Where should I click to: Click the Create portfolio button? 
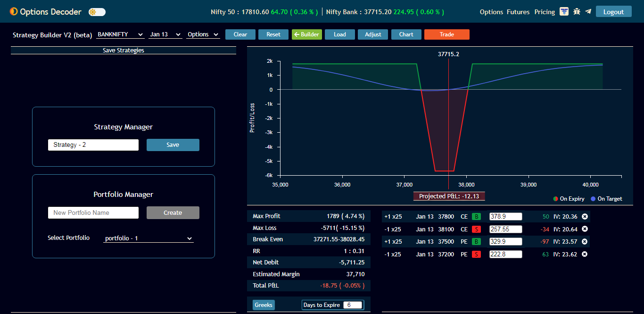pyautogui.click(x=173, y=213)
